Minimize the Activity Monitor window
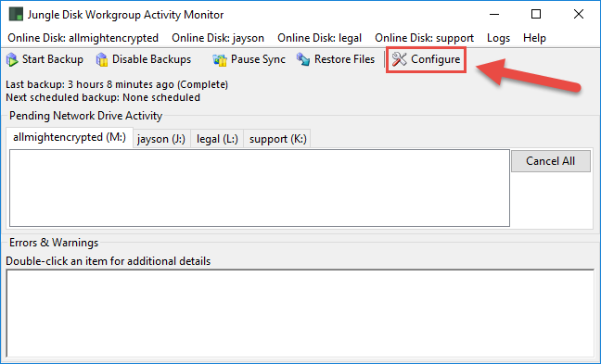Viewport: 601px width, 364px height. tap(494, 14)
